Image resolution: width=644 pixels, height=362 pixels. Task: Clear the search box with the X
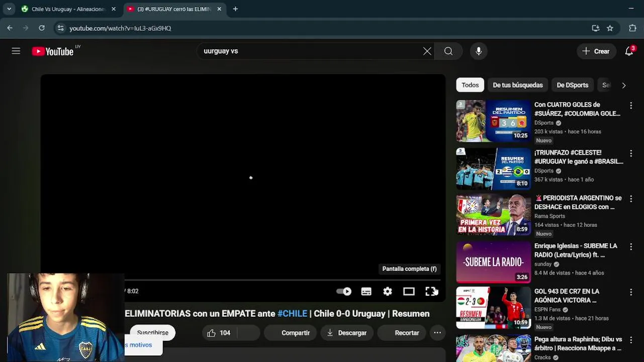point(427,51)
